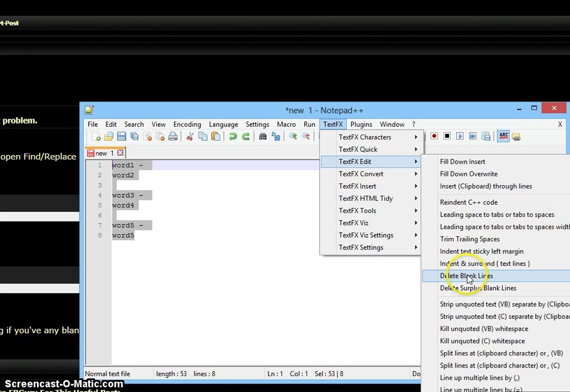
Task: Click the Save file floppy icon
Action: (x=121, y=136)
